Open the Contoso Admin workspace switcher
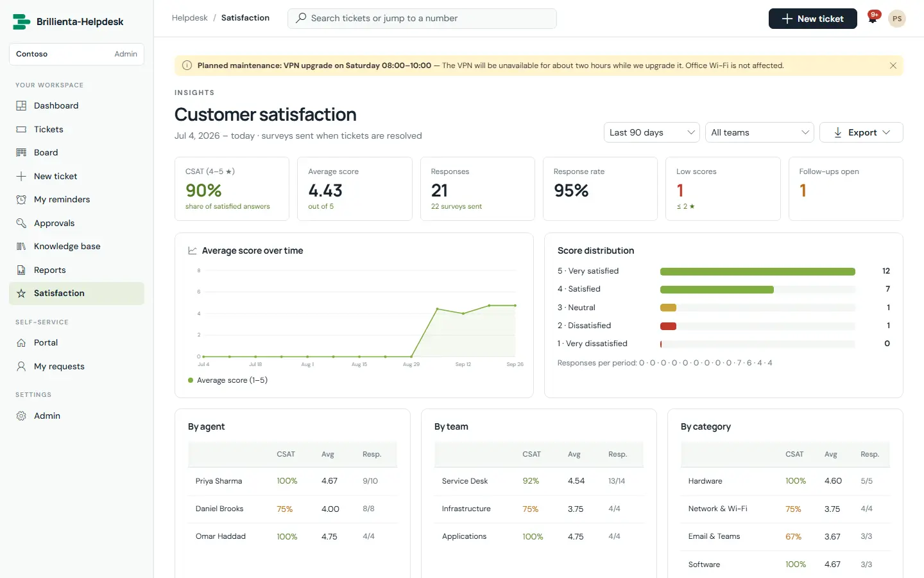 pos(76,54)
